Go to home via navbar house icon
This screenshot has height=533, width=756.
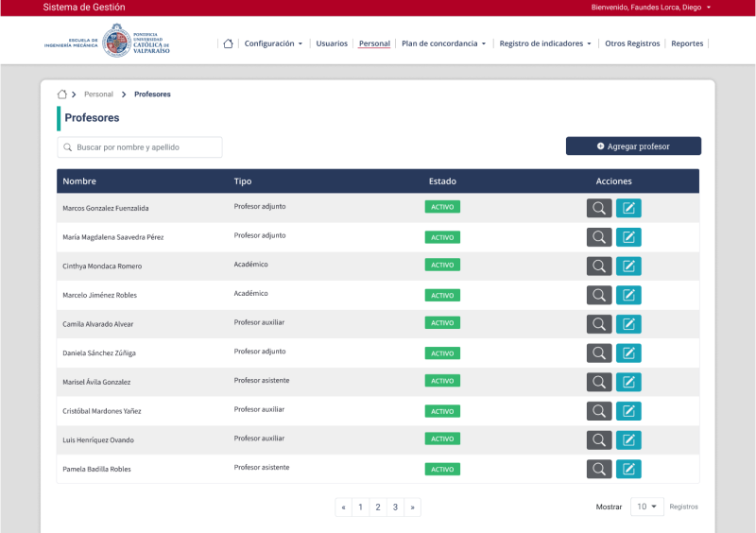pyautogui.click(x=228, y=43)
